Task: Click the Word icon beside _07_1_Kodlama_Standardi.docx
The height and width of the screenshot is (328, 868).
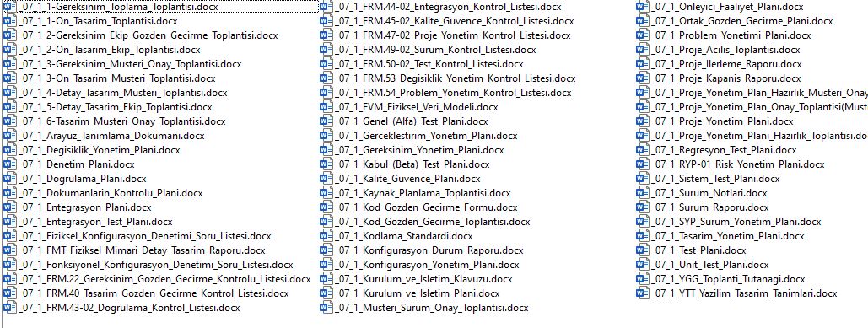Action: (x=326, y=236)
